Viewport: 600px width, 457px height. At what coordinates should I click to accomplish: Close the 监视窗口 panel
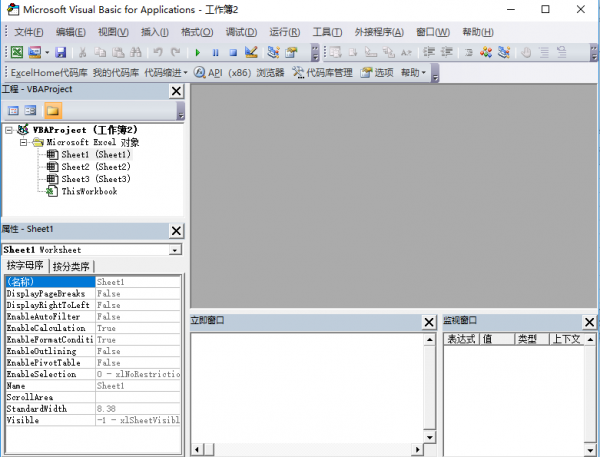589,322
